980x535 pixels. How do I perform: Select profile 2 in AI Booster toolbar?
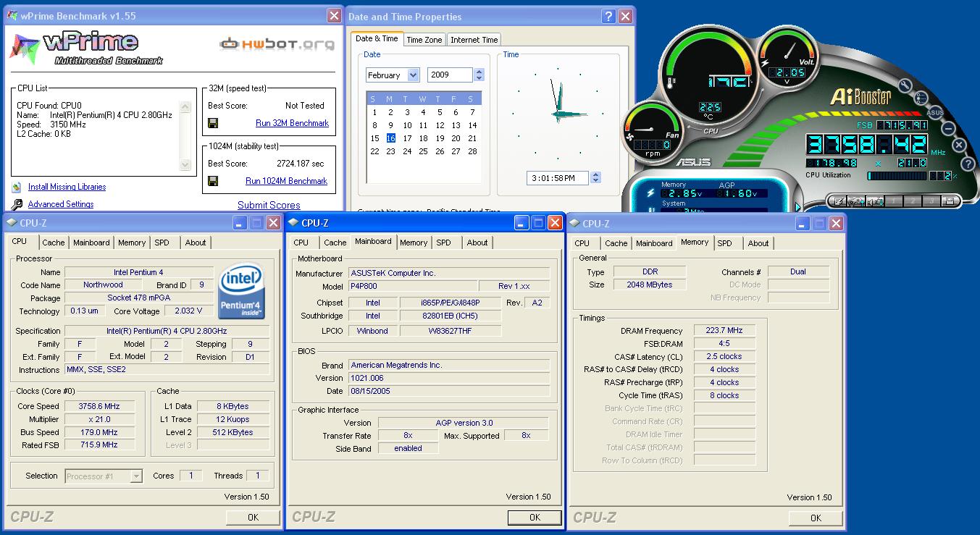point(913,201)
